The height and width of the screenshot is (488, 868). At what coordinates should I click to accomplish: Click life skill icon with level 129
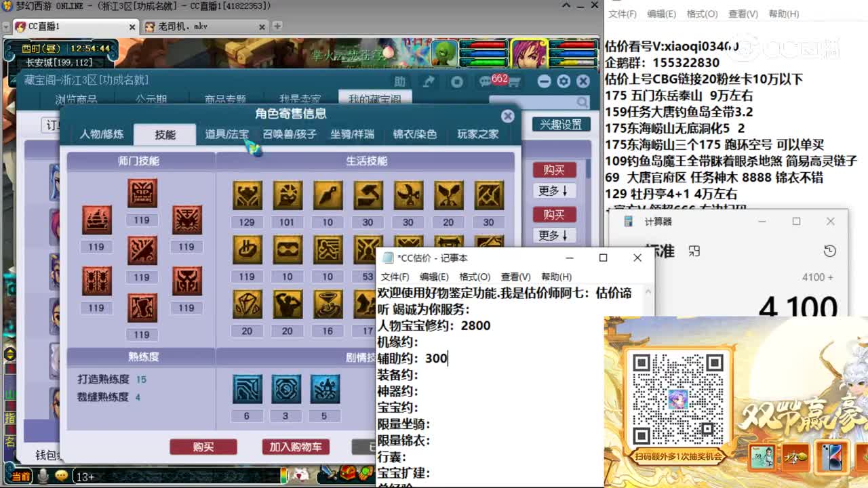[x=247, y=195]
